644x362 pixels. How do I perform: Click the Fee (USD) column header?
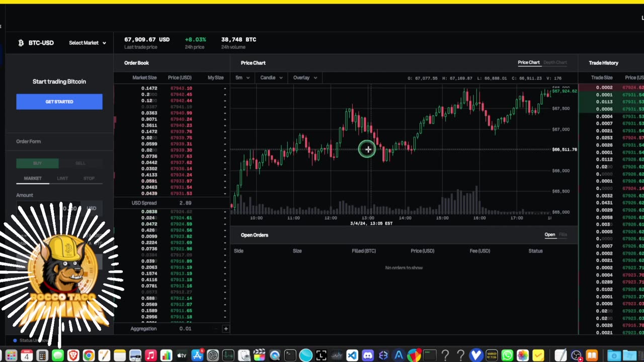[479, 251]
